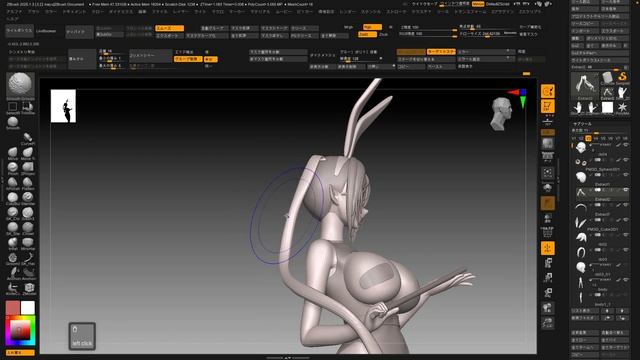Screen dimensions: 640x360
Task: Click the Frame icon on right shelf
Action: (x=548, y=172)
